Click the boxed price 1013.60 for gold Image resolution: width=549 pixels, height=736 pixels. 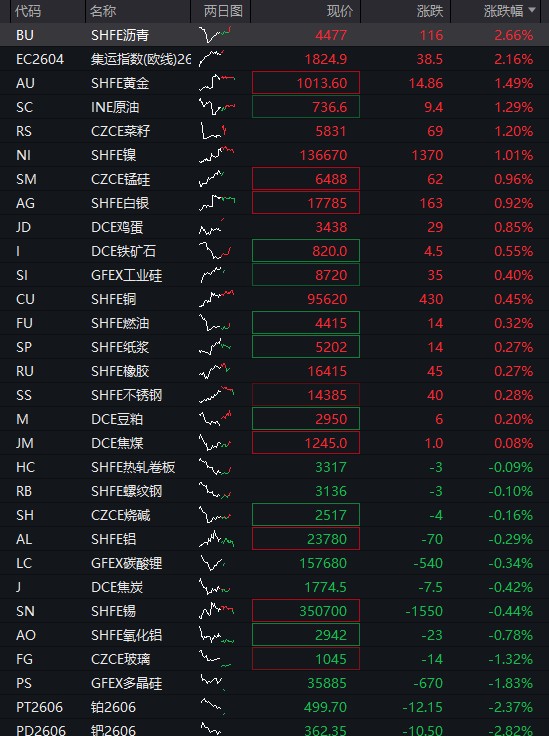point(306,83)
